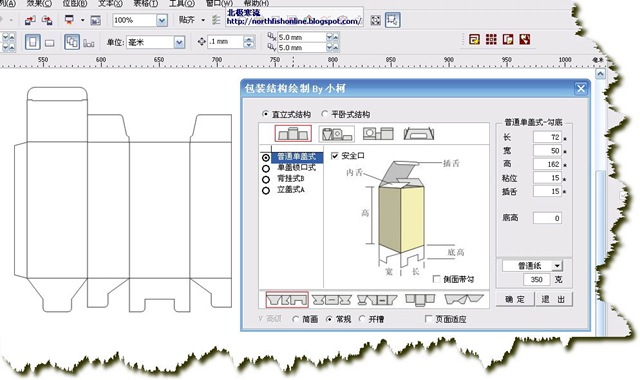Click the 高 height input field
This screenshot has width=640, height=380.
pos(547,164)
